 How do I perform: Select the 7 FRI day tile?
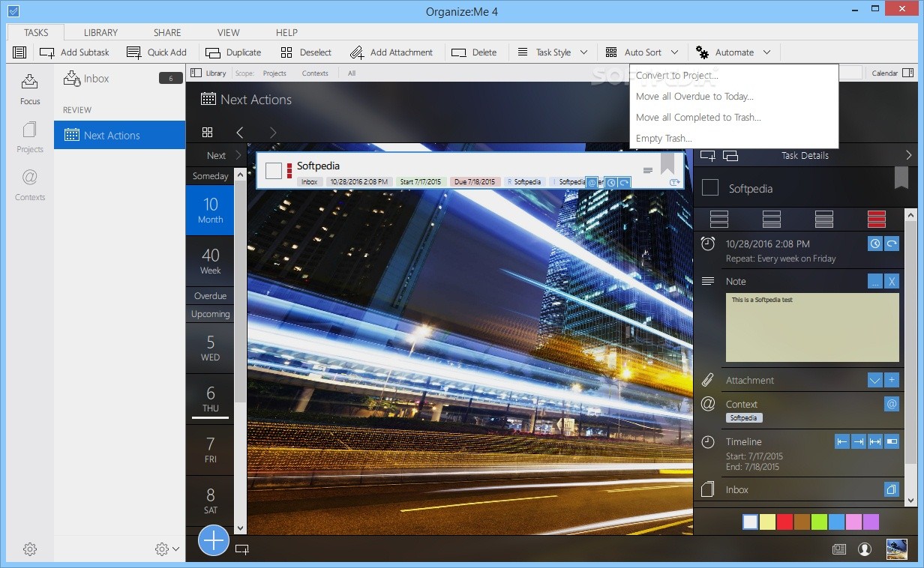[x=210, y=450]
